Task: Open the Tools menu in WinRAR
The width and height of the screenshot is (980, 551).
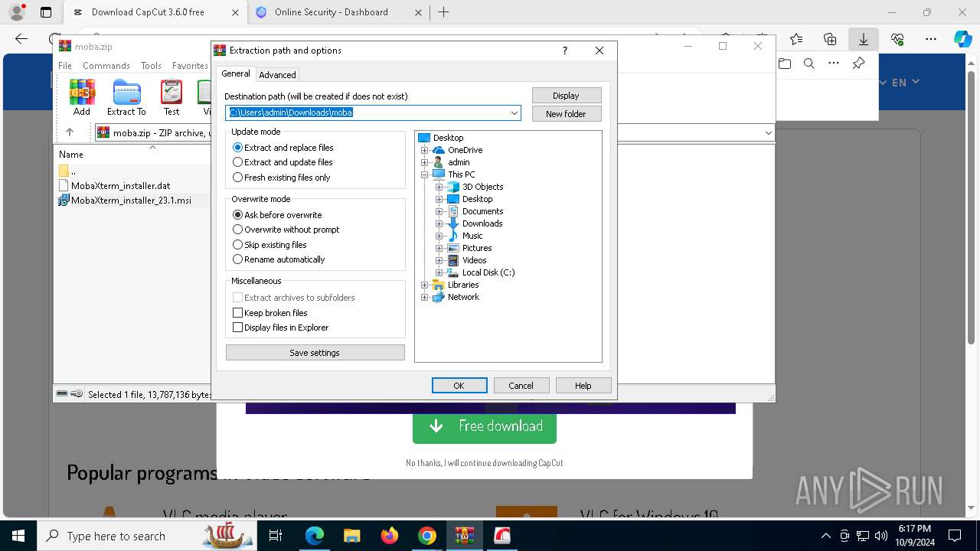Action: pyautogui.click(x=151, y=66)
